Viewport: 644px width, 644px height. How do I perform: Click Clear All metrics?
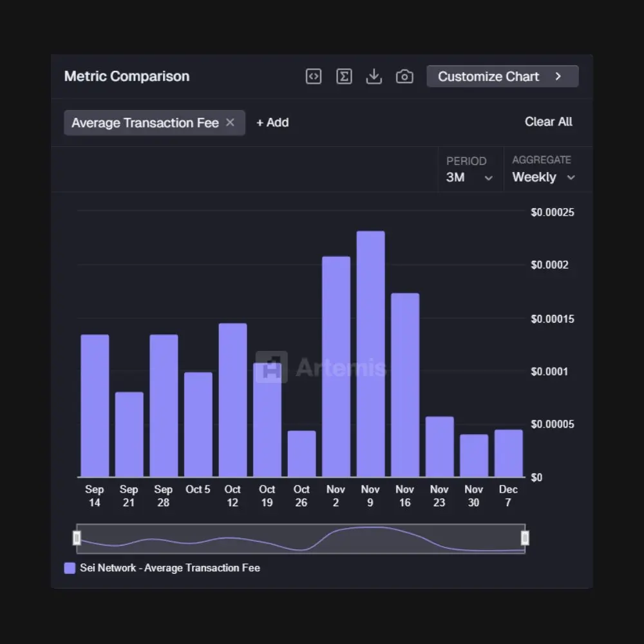(548, 122)
